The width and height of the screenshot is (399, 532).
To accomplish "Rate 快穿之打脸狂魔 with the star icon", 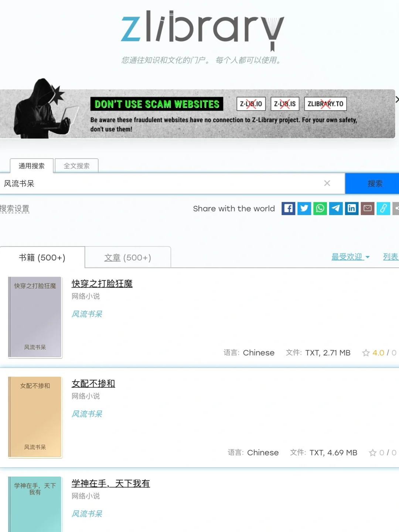I will click(x=366, y=353).
